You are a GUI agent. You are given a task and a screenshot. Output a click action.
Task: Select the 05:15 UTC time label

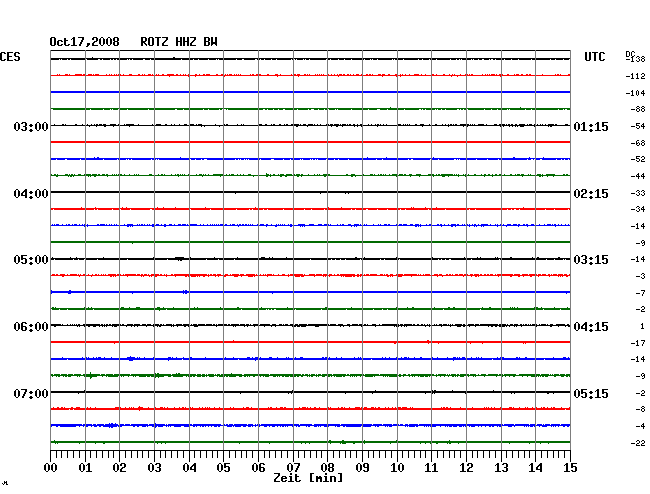[591, 393]
